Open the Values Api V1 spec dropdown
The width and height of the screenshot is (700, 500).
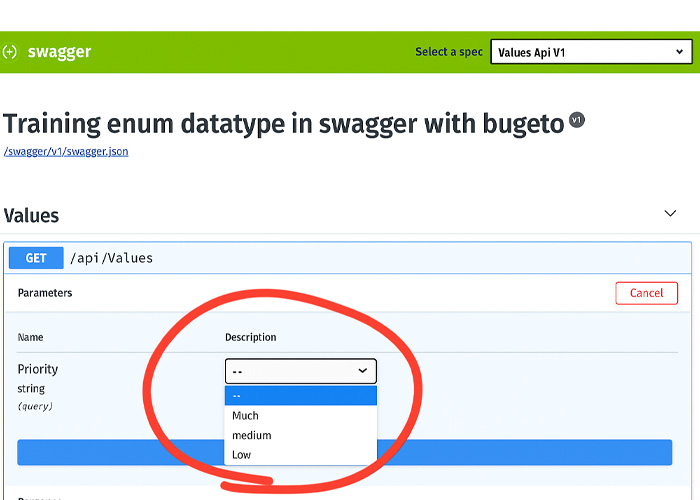coord(591,52)
